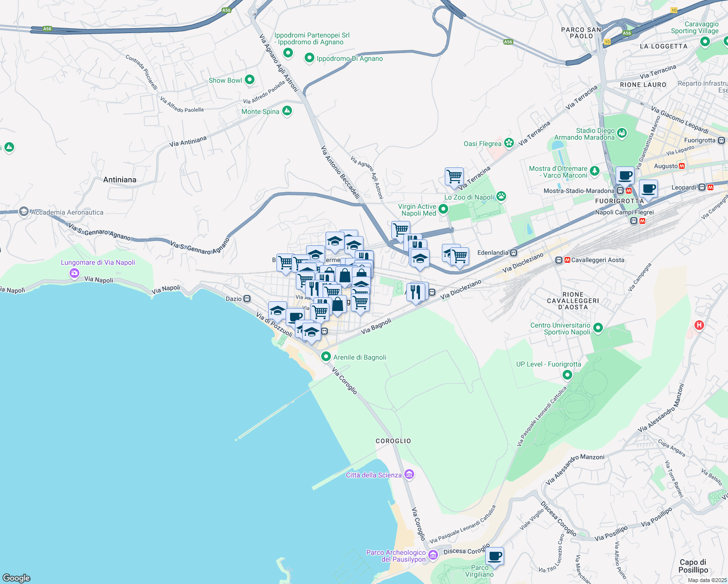Click the Via Bagnoli street label
The image size is (728, 584).
pos(376,326)
